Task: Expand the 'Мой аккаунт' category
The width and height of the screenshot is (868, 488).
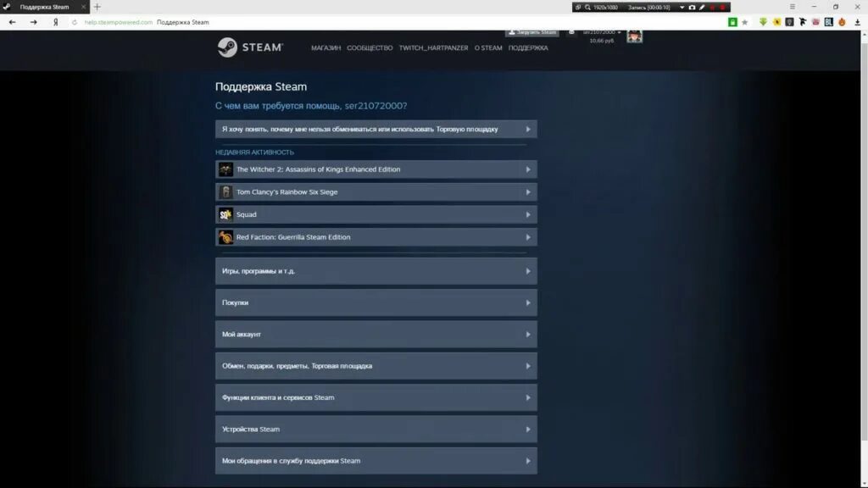Action: coord(376,334)
